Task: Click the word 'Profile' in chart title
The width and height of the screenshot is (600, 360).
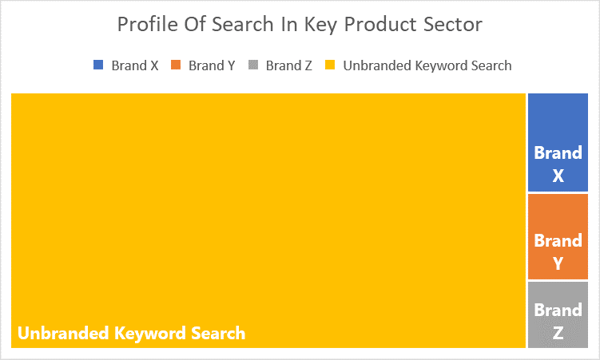Action: pos(148,24)
